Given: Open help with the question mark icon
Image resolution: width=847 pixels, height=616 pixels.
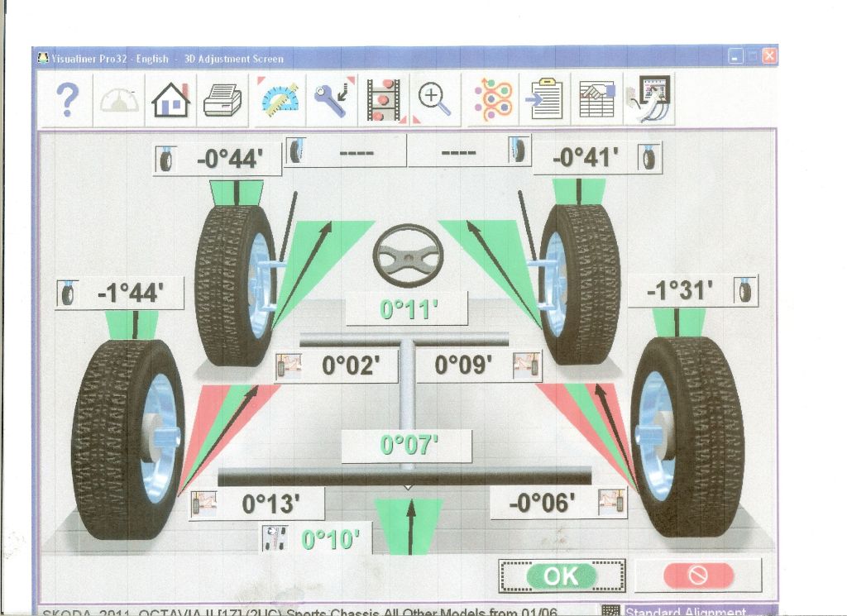Looking at the screenshot, I should (68, 99).
